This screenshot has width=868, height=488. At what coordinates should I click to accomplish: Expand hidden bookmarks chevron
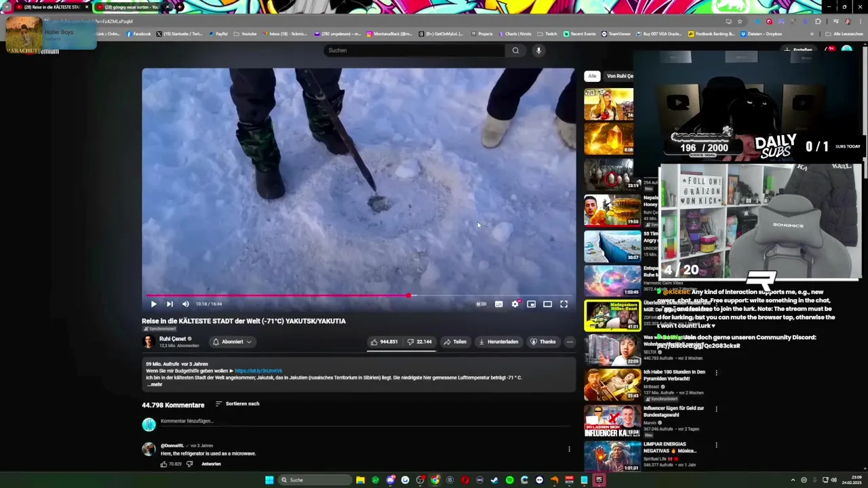812,34
